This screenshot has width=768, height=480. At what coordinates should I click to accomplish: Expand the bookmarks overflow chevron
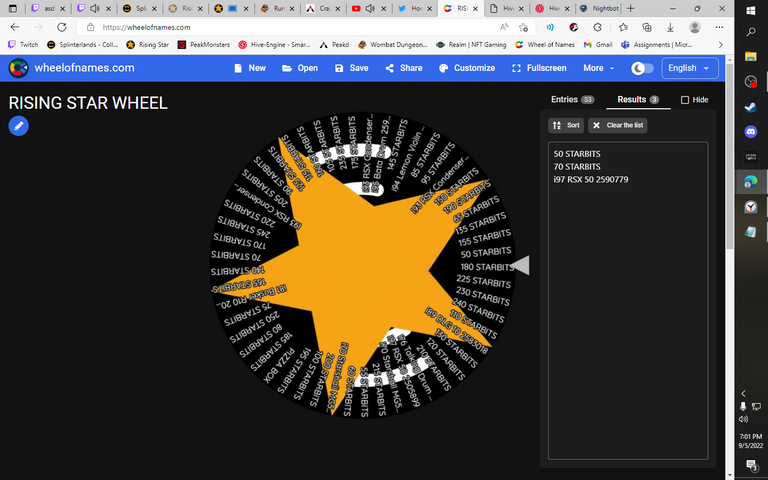(720, 45)
